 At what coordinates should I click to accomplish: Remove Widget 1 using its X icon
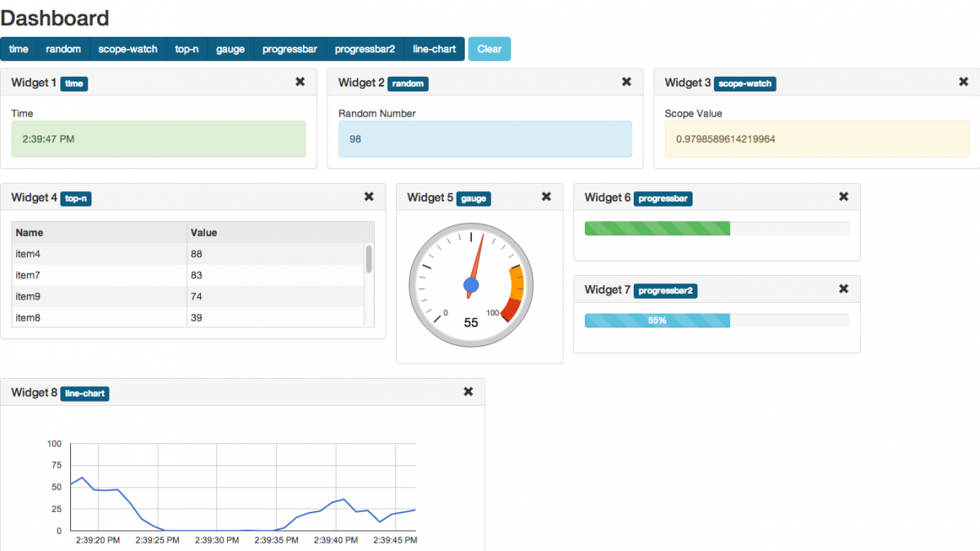click(x=300, y=82)
